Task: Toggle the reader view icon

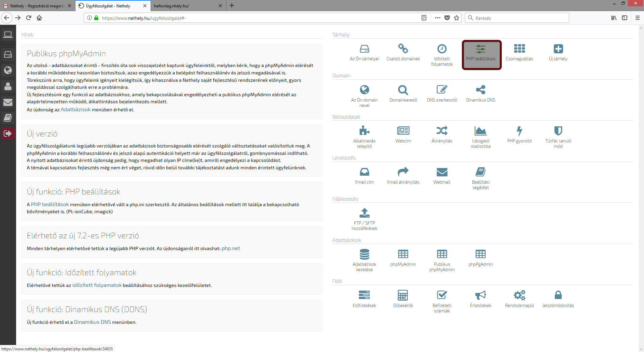Action: (424, 18)
